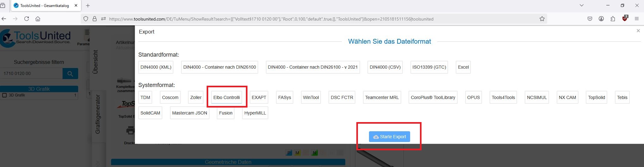
Task: Open the site permissions icon in address bar
Action: [x=103, y=19]
